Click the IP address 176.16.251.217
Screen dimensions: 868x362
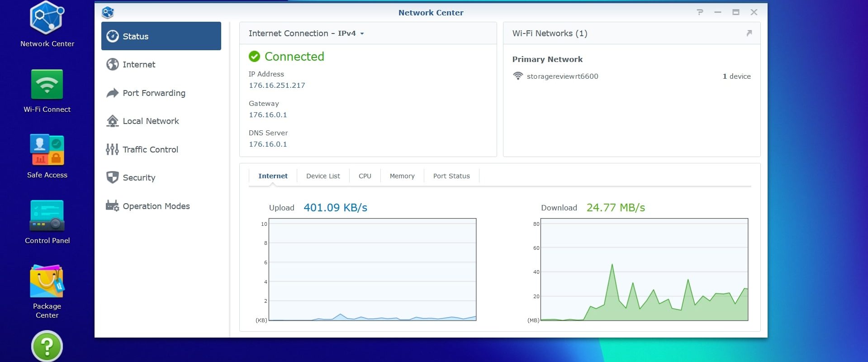pyautogui.click(x=277, y=86)
